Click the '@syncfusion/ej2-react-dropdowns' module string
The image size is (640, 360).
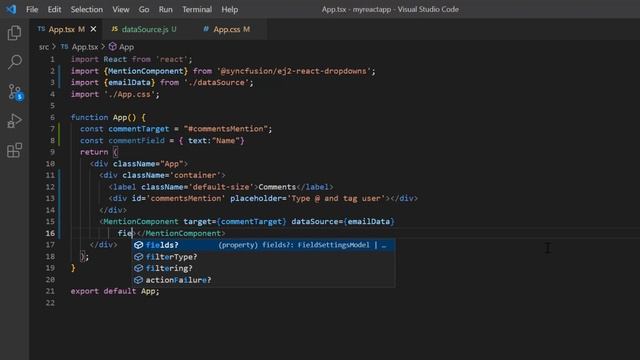tap(294, 71)
